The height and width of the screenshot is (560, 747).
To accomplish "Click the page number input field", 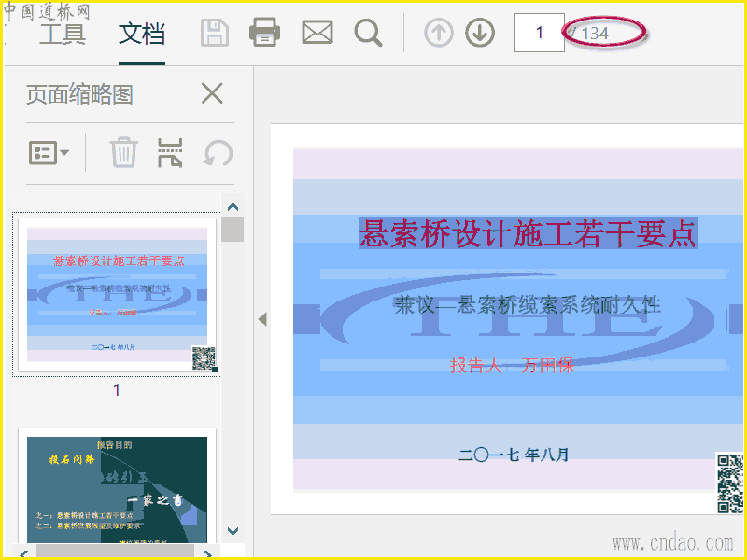I will (540, 33).
